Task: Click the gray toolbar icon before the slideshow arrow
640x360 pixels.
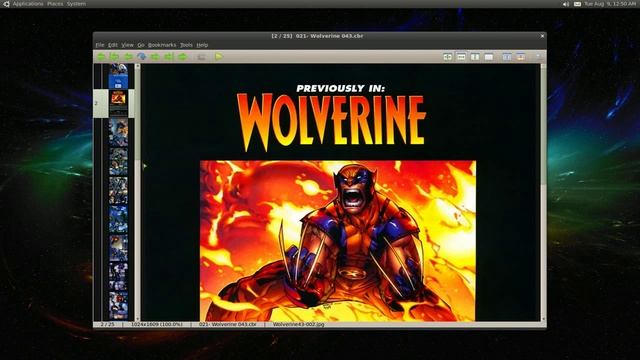Action: [201, 57]
